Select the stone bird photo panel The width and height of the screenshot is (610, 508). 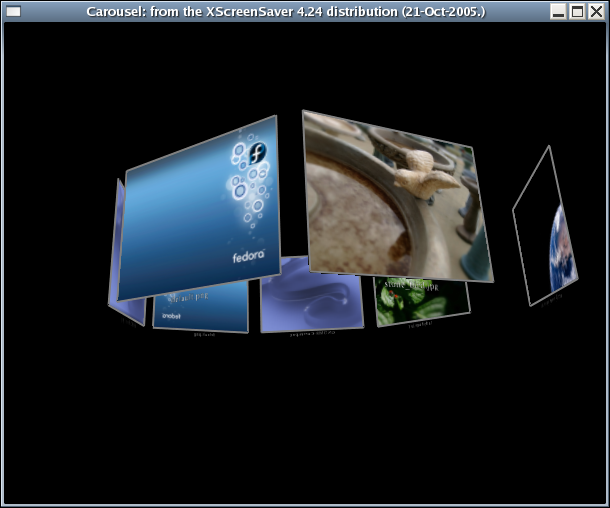point(397,196)
